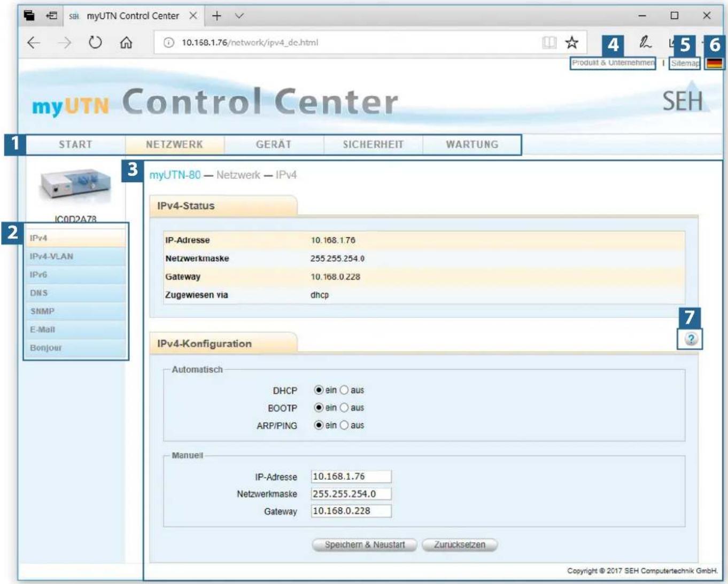This screenshot has height=584, width=728.
Task: Set DHCP to aus
Action: (x=344, y=390)
